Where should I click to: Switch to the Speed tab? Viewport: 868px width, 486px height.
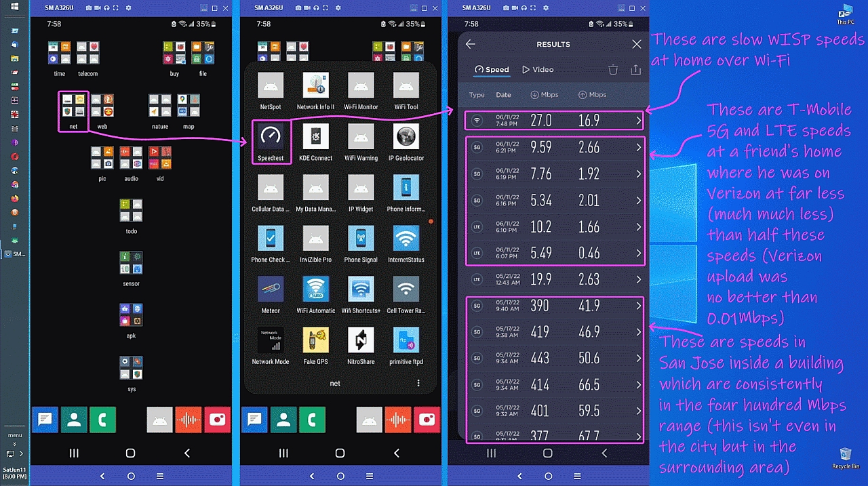tap(492, 69)
